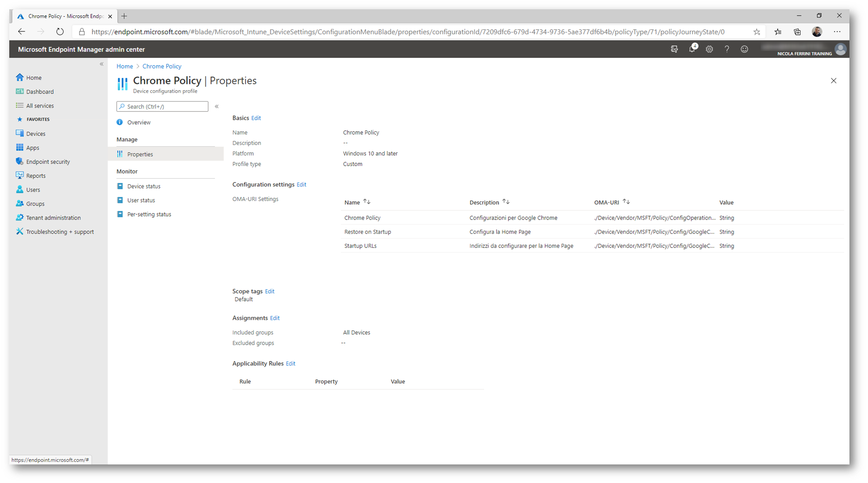Click the browser address bar URL
This screenshot has width=868, height=483.
[x=408, y=32]
